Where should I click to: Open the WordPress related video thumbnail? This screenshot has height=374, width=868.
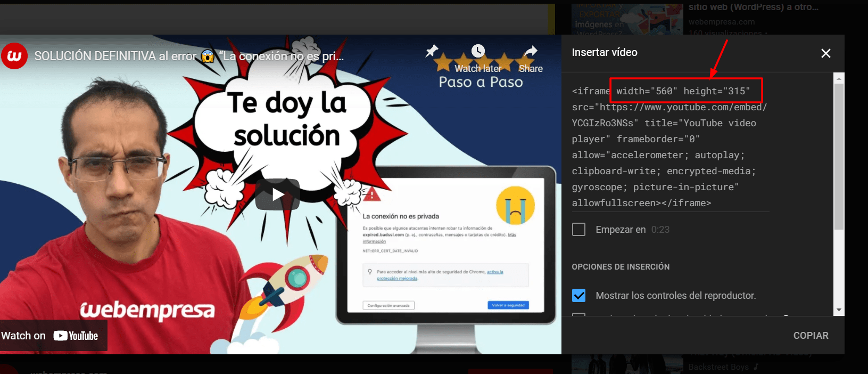pos(627,19)
